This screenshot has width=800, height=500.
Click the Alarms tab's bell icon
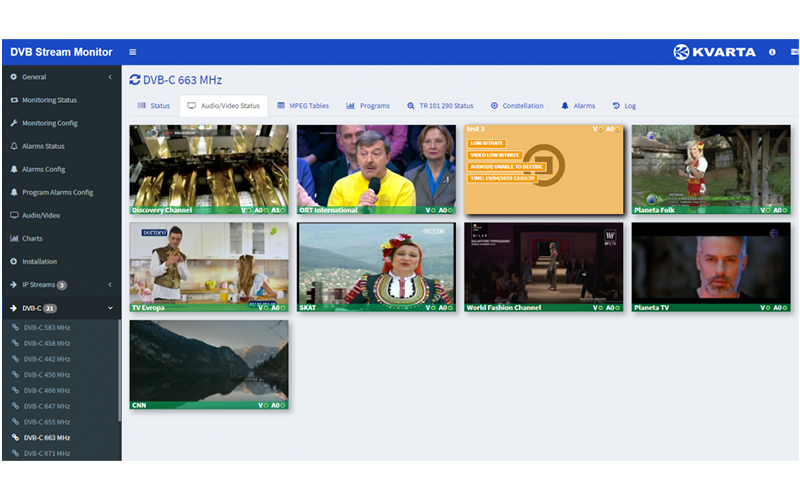click(x=565, y=106)
